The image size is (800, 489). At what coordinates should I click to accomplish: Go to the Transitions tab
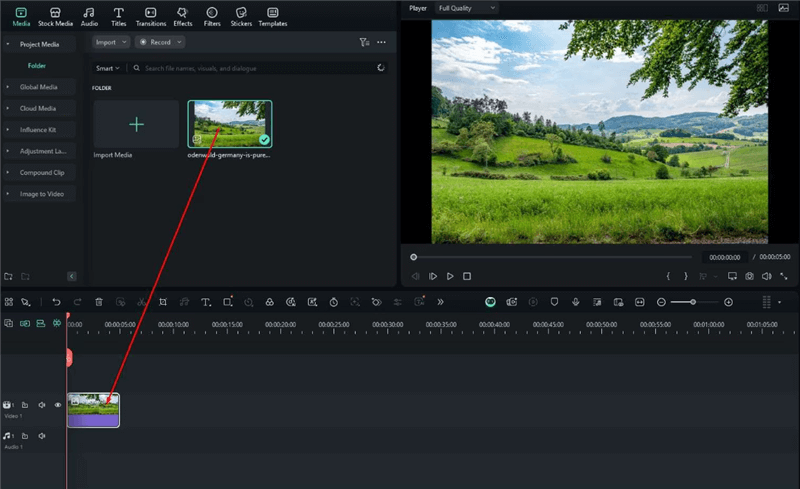(151, 17)
